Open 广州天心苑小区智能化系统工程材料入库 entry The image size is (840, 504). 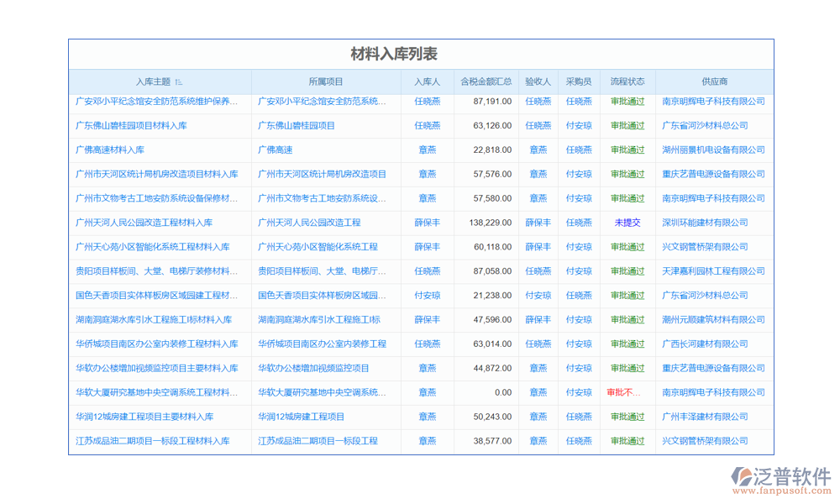point(153,248)
